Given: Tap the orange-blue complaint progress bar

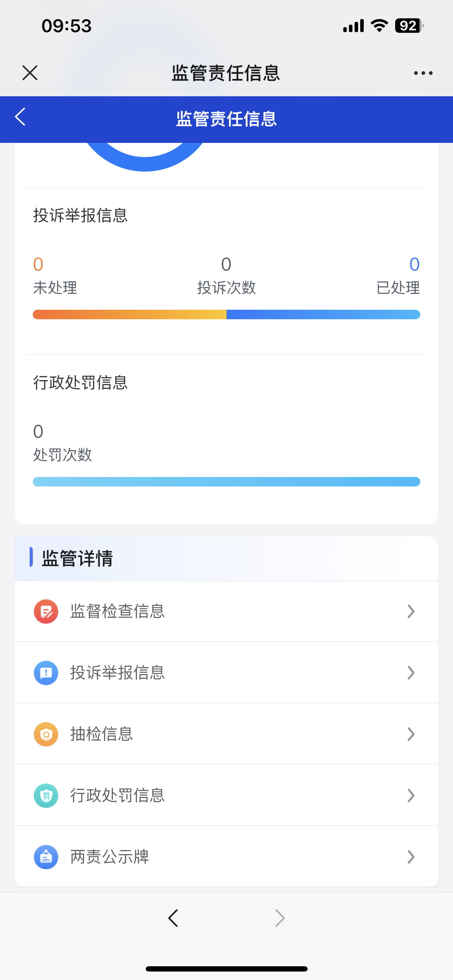Looking at the screenshot, I should tap(226, 315).
